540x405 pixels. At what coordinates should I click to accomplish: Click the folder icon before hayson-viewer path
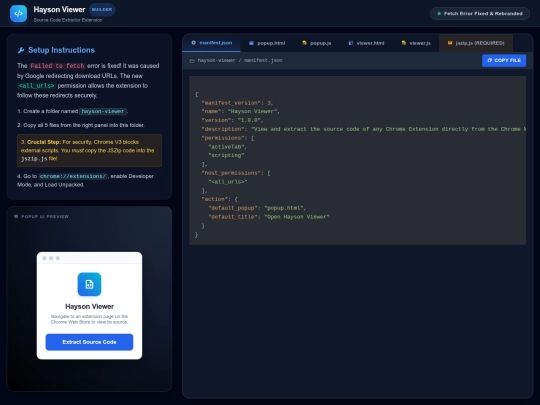pos(192,61)
